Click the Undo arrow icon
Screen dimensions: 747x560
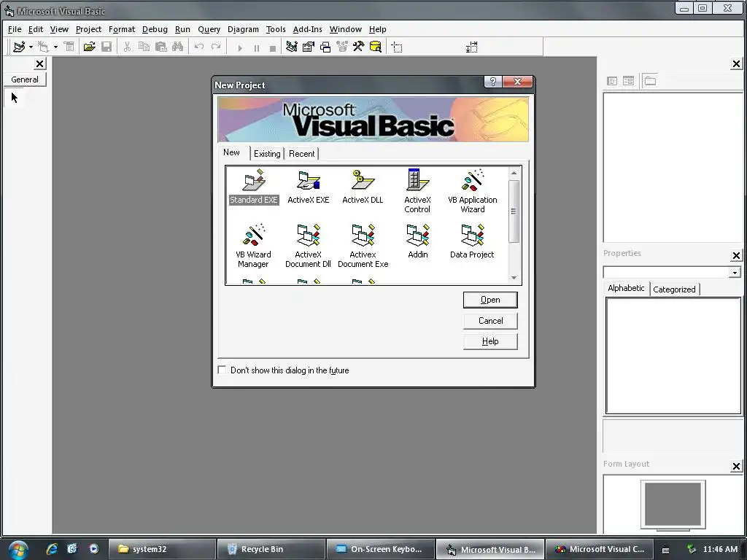click(x=199, y=47)
